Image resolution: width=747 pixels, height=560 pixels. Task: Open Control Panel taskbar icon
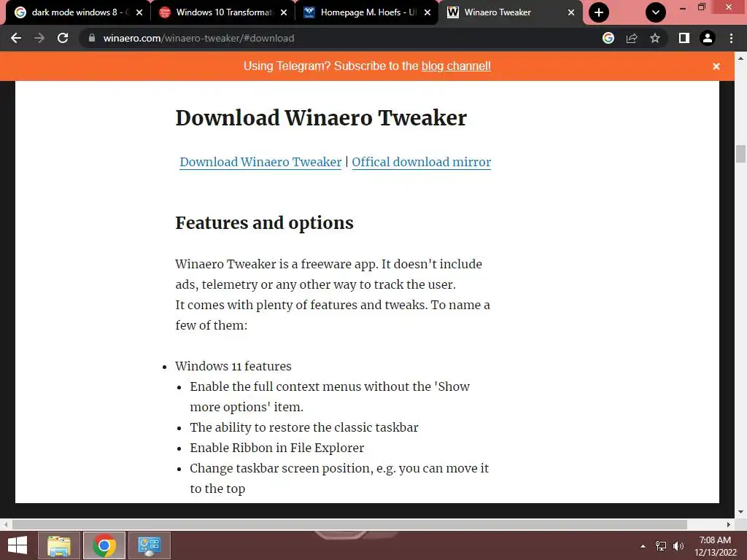coord(149,545)
